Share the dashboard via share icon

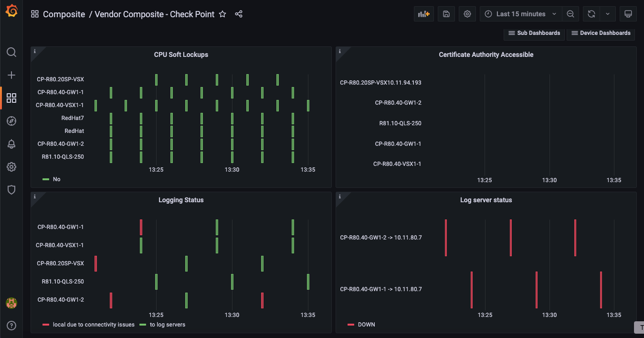(239, 14)
